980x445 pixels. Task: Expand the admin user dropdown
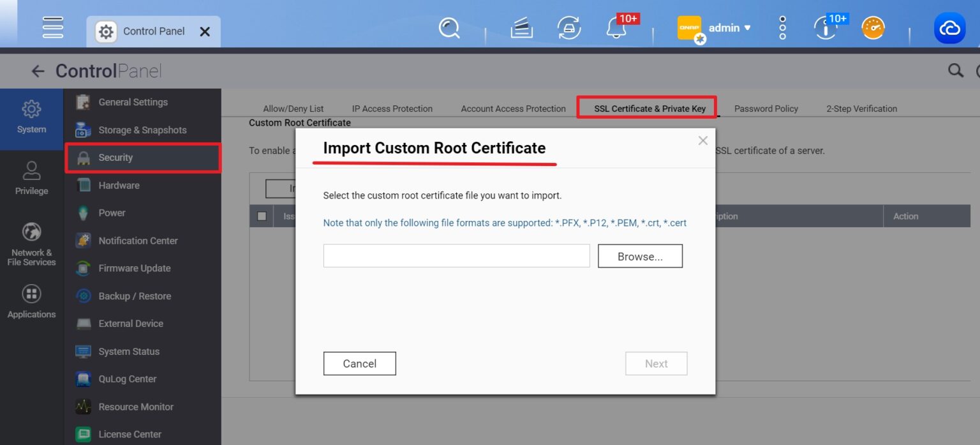point(729,28)
